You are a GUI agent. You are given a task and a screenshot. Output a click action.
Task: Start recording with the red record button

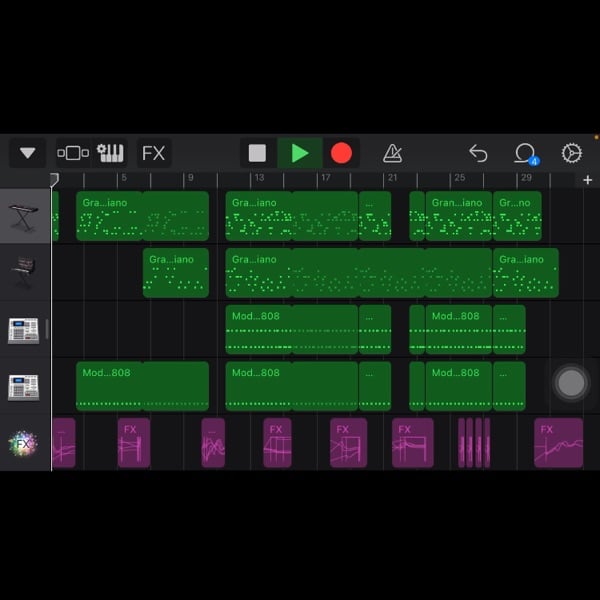click(x=342, y=153)
